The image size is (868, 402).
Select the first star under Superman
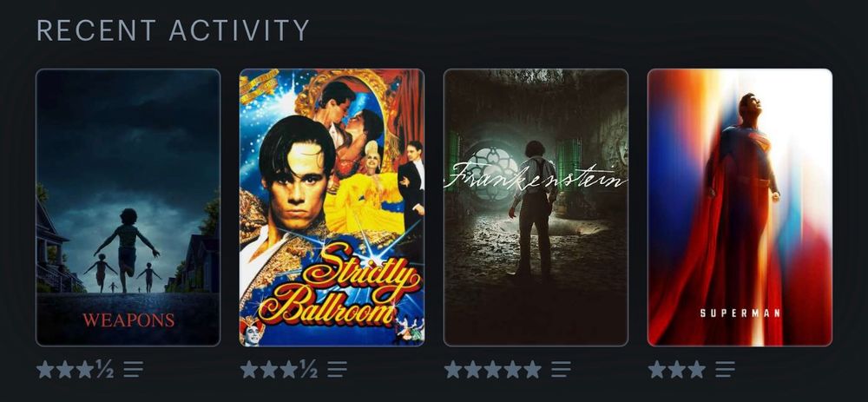point(656,369)
